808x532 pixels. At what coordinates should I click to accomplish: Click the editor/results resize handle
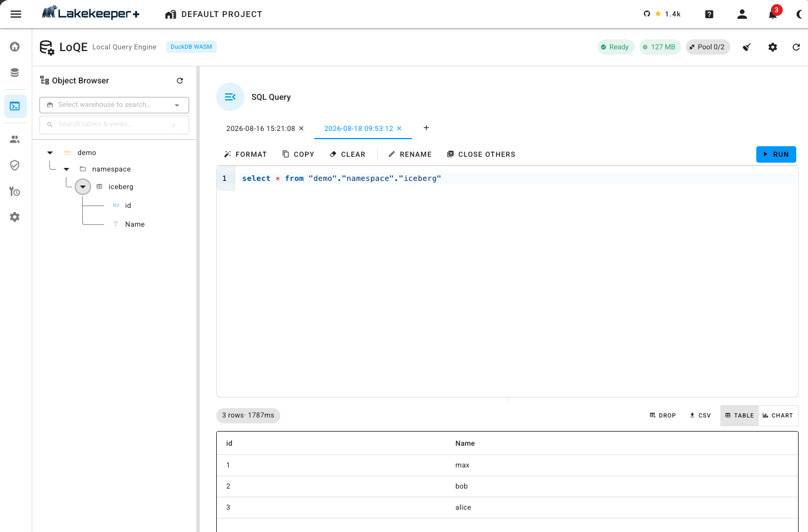(507, 400)
